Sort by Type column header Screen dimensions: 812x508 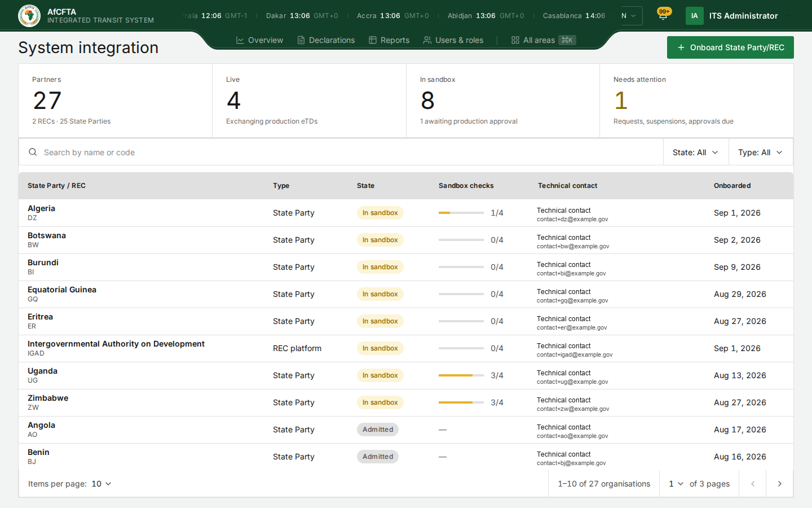click(x=281, y=186)
